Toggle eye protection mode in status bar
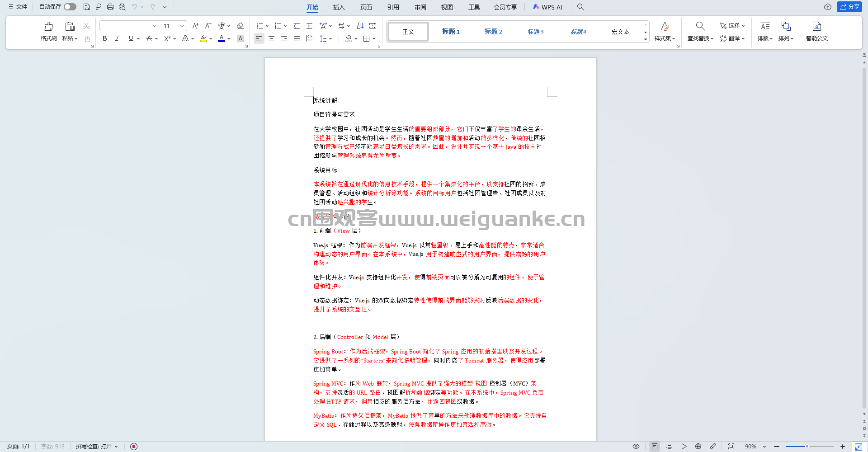The width and height of the screenshot is (868, 452). point(636,447)
